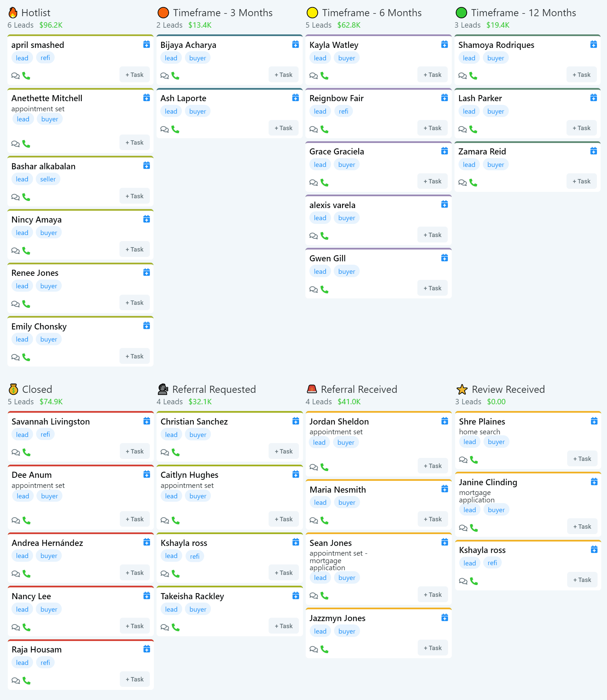Open Savannah Livingston lead name

pos(51,421)
